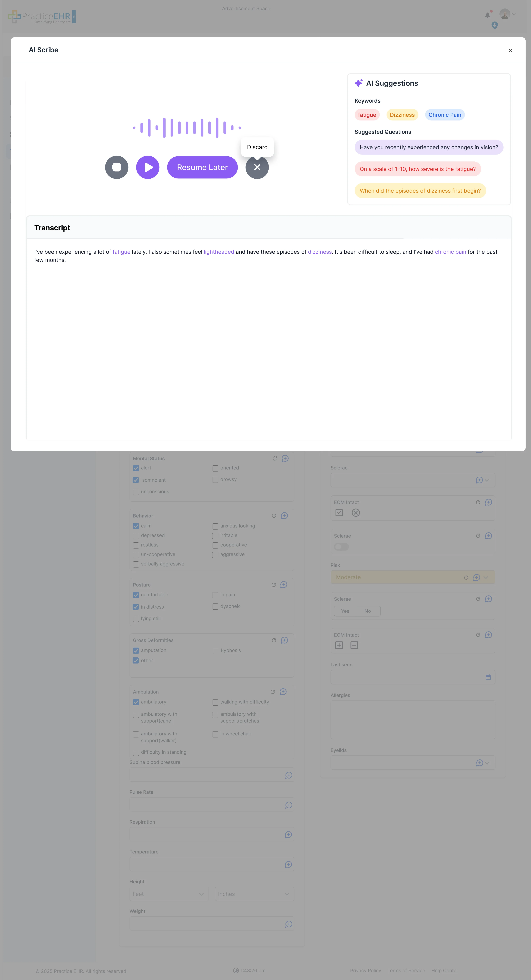The height and width of the screenshot is (980, 531).
Task: Uncheck the somnolent checkbox
Action: point(136,480)
